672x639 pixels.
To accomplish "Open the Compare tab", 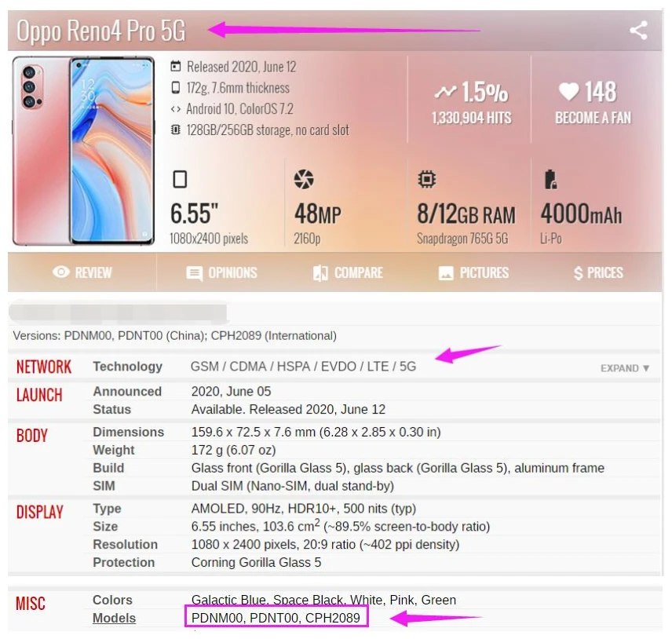I will [x=348, y=272].
